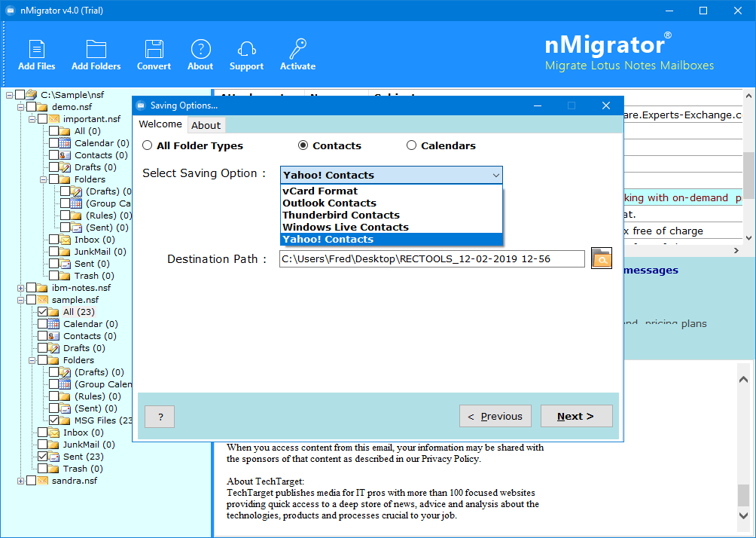Open the Select Saving Option dropdown arrow
The width and height of the screenshot is (756, 538).
[x=495, y=175]
